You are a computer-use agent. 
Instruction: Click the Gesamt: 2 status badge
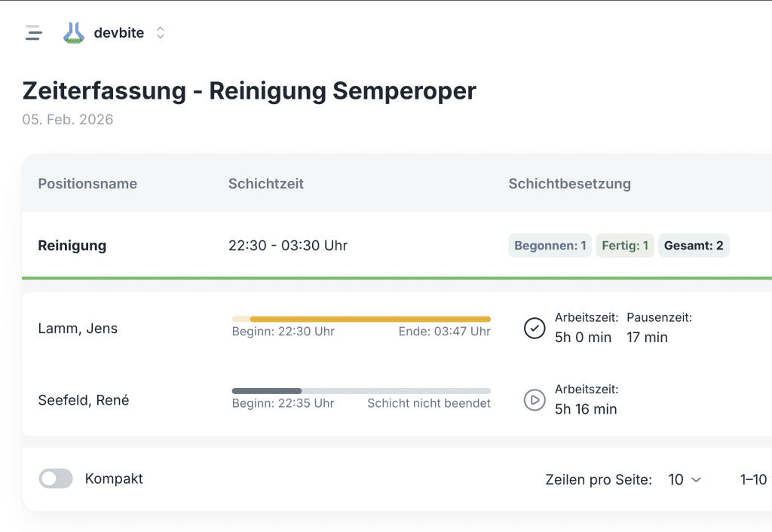(694, 246)
